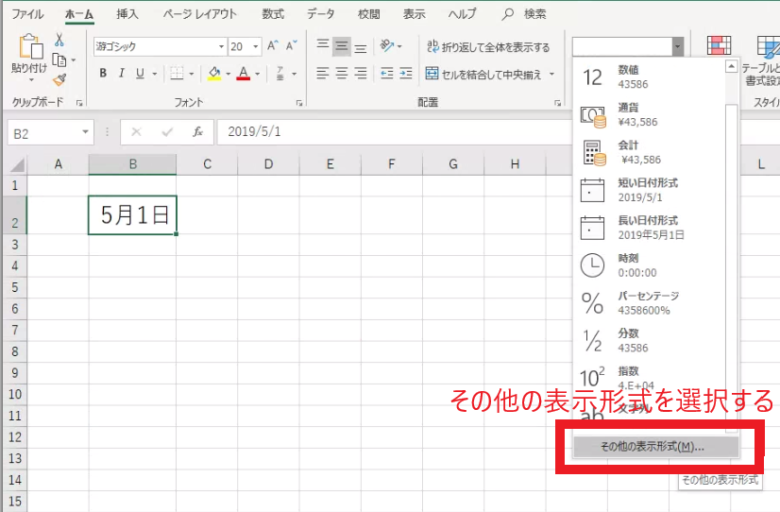Open the Font group dialog launcher
Viewport: 780px width, 512px height.
coord(299,103)
